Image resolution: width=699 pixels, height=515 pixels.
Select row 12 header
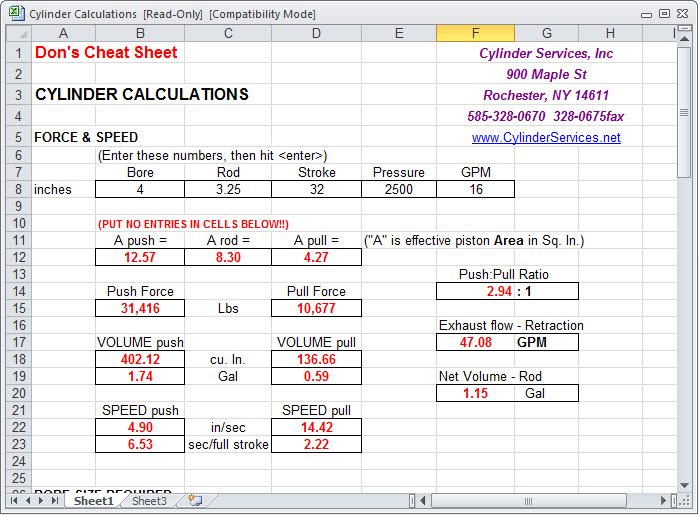(x=19, y=257)
